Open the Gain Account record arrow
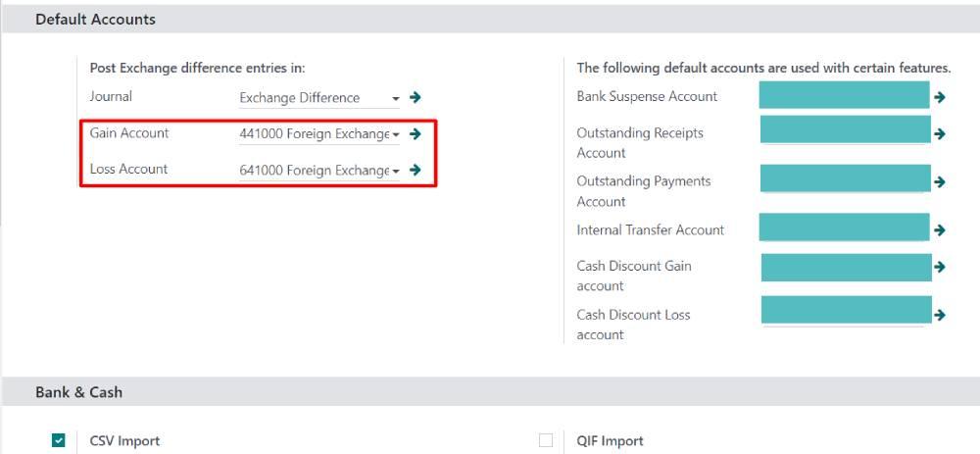The width and height of the screenshot is (980, 454). [415, 133]
